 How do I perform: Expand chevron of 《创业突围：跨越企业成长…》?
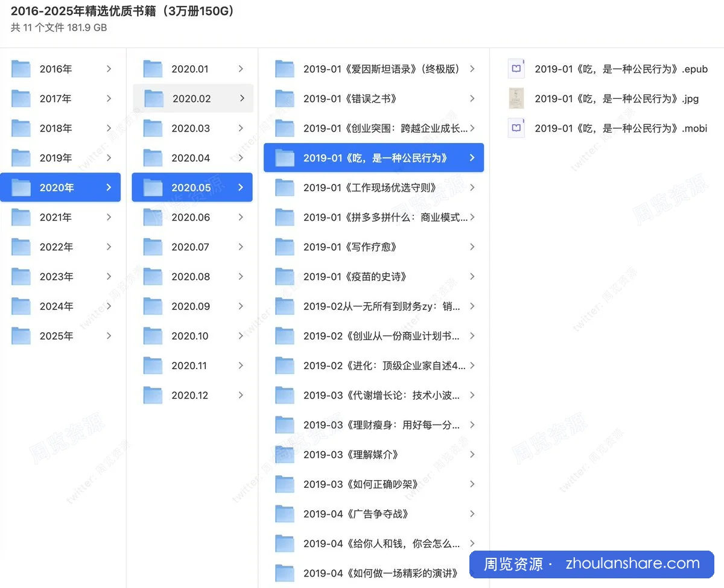tap(472, 128)
